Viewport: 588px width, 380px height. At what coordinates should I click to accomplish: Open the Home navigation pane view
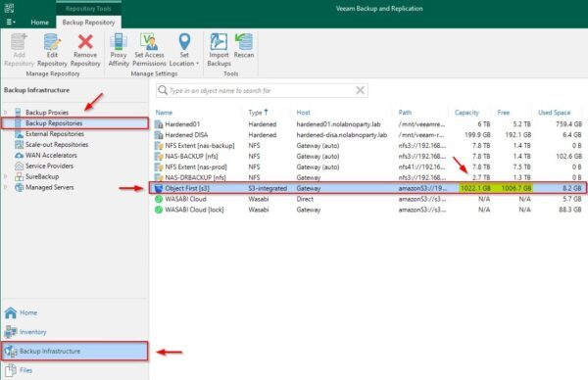point(74,312)
